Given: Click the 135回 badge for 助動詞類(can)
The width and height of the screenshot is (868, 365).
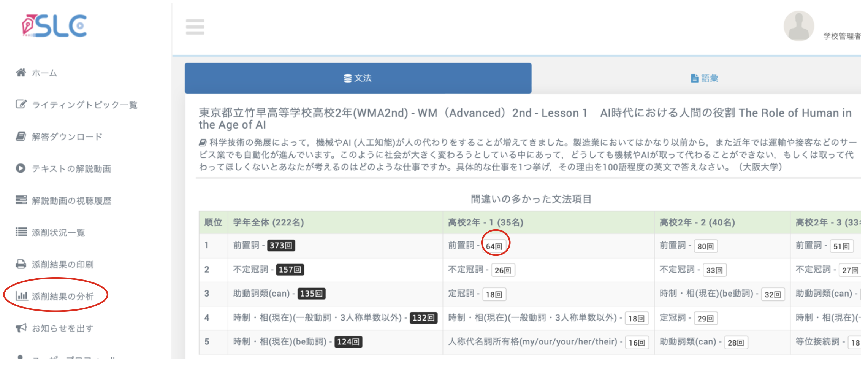Looking at the screenshot, I should tap(311, 294).
